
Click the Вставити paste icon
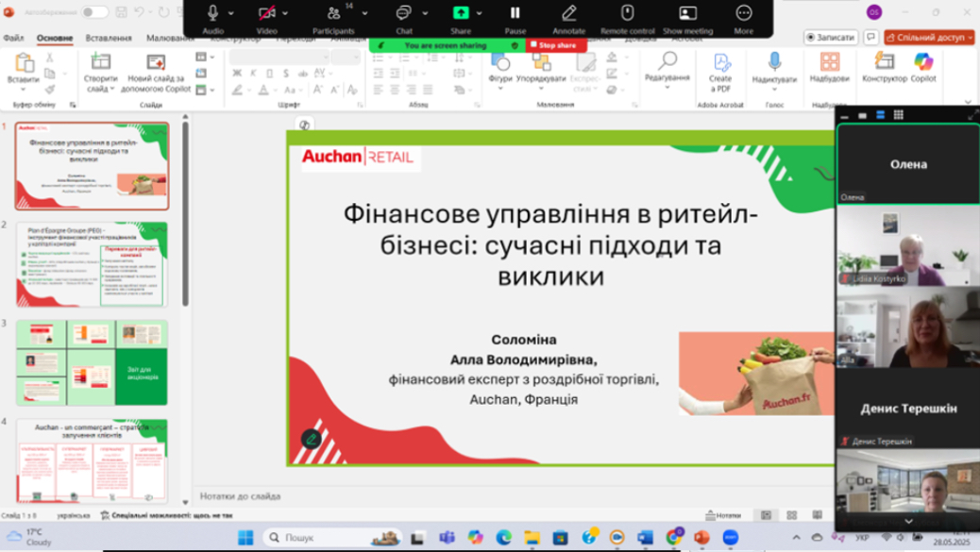[x=23, y=64]
